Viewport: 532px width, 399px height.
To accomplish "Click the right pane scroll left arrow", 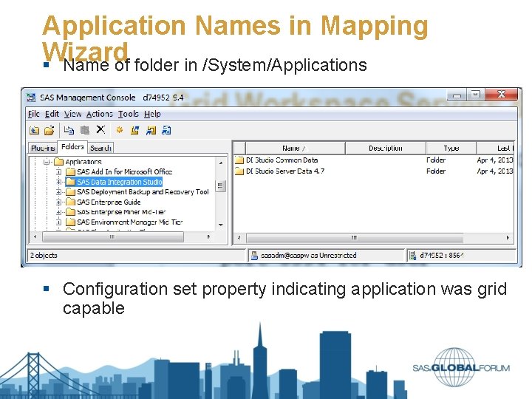I will [239, 237].
